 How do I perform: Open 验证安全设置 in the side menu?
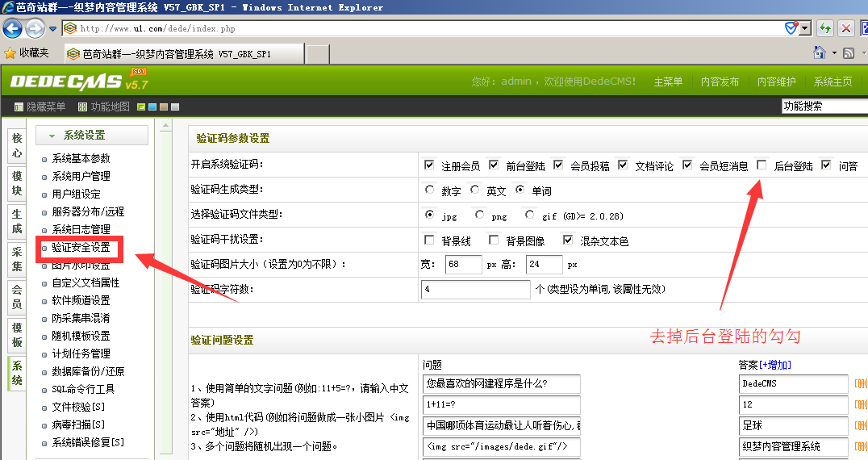81,247
